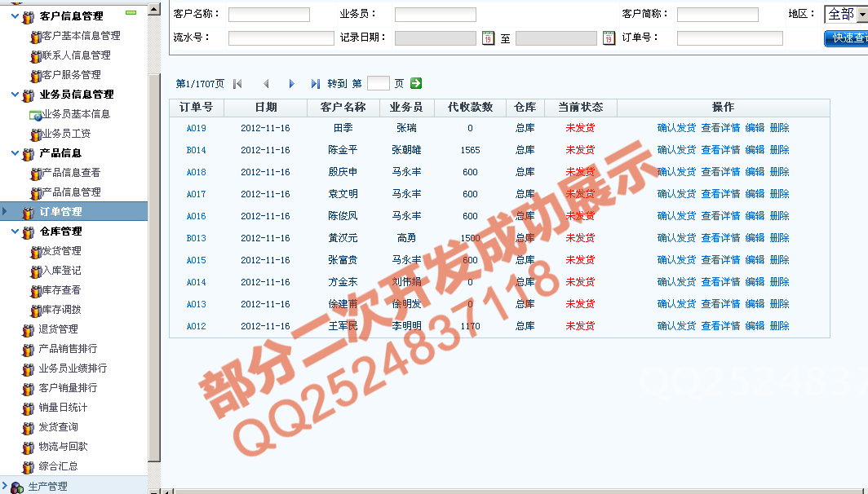Viewport: 868px width, 494px height.
Task: Click the 快速查询 button
Action: (847, 37)
